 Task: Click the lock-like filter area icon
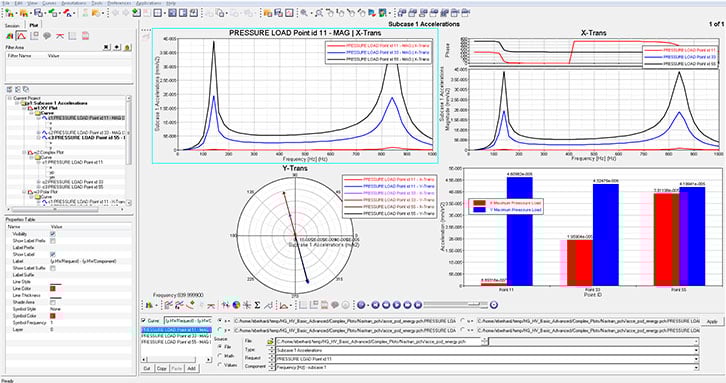coord(127,47)
